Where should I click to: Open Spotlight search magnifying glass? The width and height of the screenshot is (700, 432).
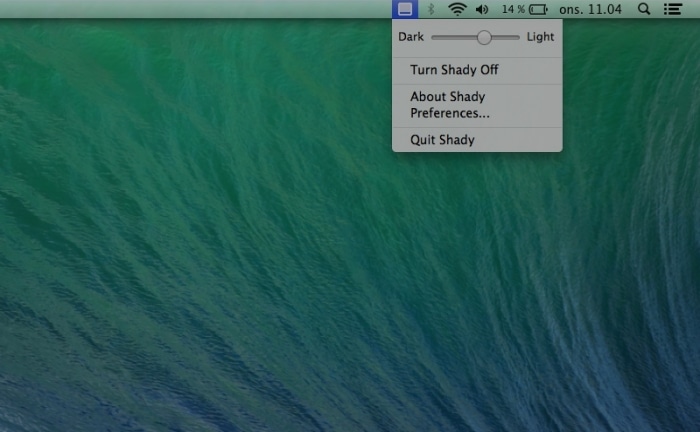click(x=643, y=9)
